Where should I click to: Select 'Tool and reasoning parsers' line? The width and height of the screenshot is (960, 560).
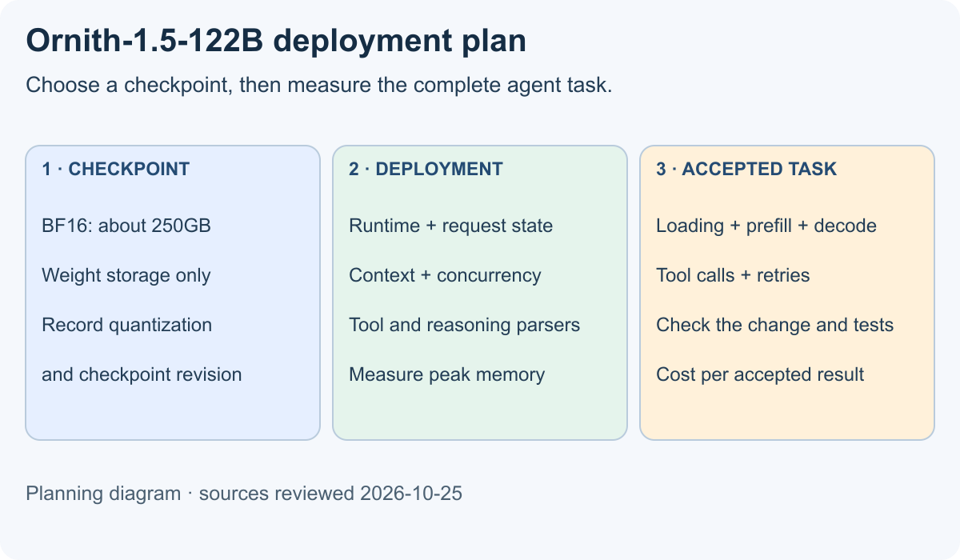[x=465, y=325]
